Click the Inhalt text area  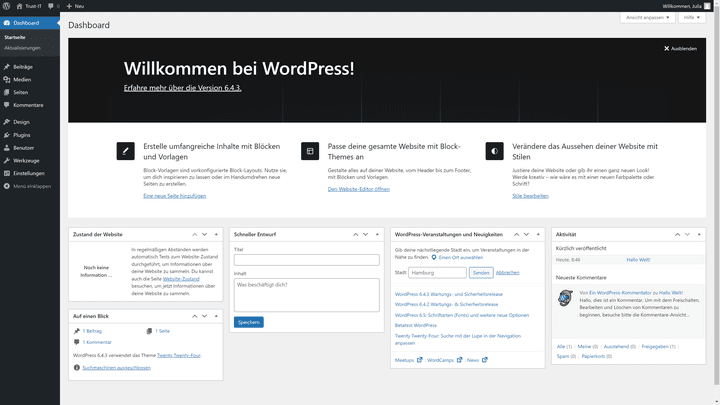[307, 295]
